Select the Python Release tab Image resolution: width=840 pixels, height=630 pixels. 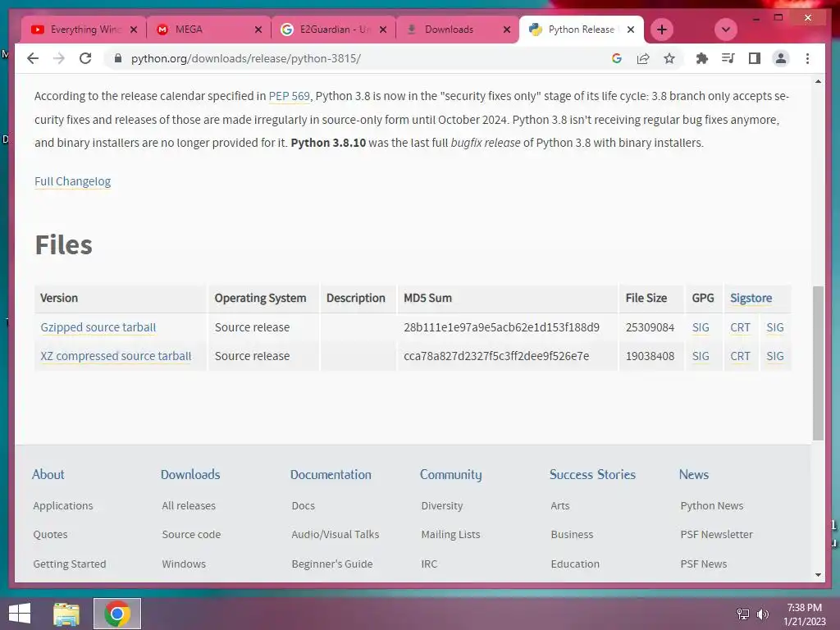tap(582, 30)
